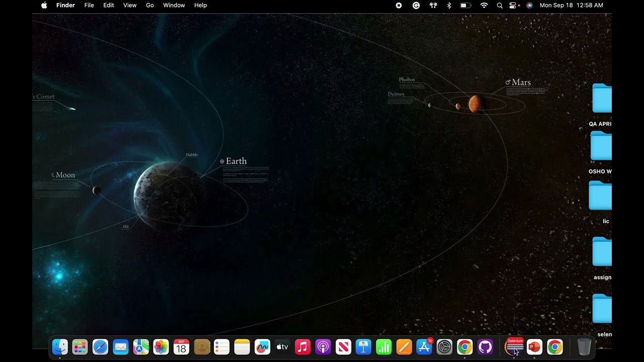Launch Reminders from the Dock
The image size is (644, 362).
pos(222,347)
